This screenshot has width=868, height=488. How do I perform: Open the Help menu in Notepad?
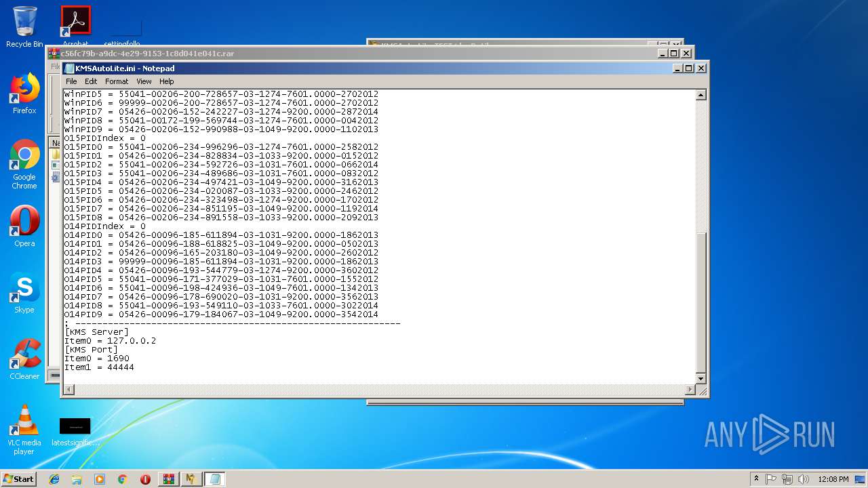click(167, 81)
